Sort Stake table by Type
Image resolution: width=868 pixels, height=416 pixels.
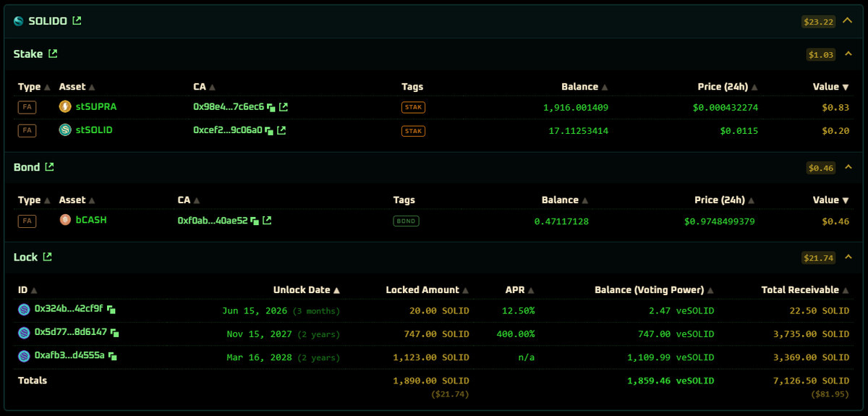click(x=34, y=87)
